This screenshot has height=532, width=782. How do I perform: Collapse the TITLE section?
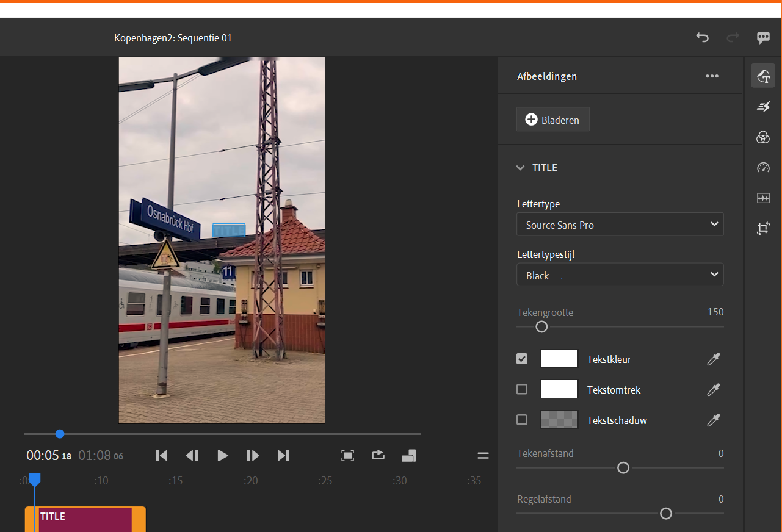520,167
